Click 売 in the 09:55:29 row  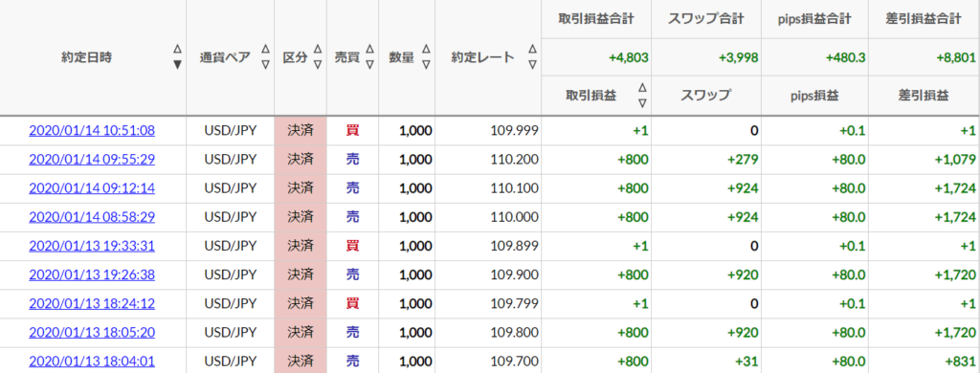pos(353,160)
